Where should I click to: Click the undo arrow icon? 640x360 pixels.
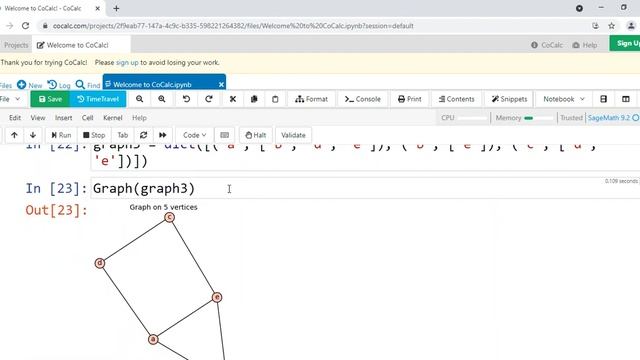(187, 99)
